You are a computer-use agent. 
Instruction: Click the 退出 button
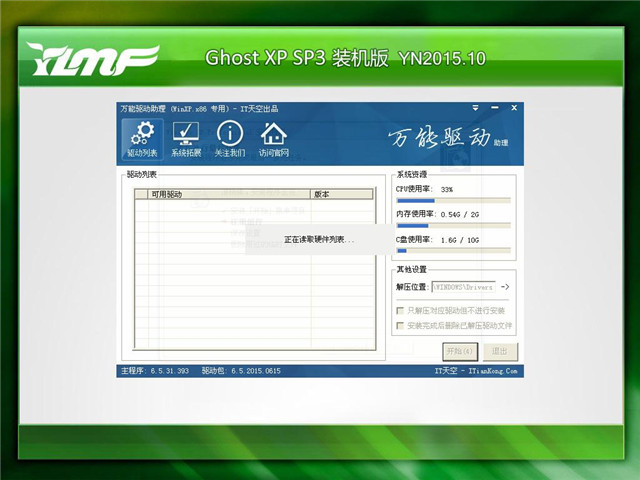[500, 351]
